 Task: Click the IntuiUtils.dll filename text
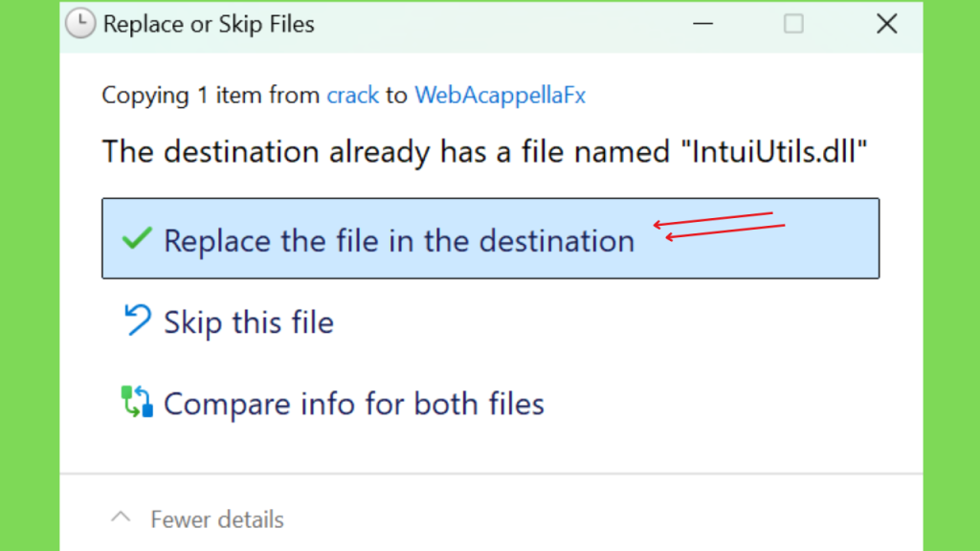click(x=773, y=151)
